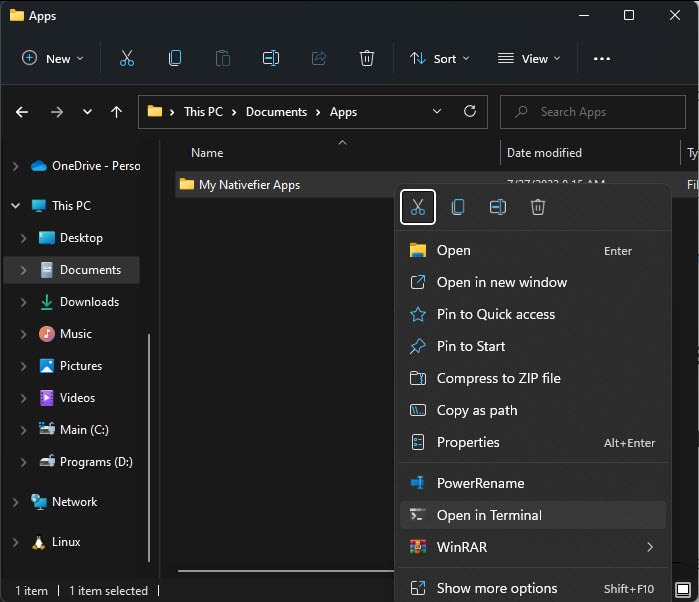
Task: Click the Rename icon in context menu
Action: click(498, 207)
